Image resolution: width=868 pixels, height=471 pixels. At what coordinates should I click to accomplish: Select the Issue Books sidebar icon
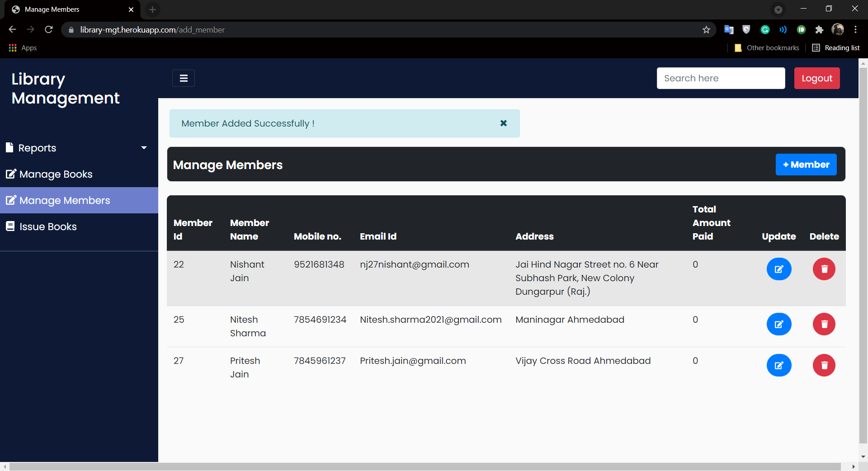(x=10, y=226)
